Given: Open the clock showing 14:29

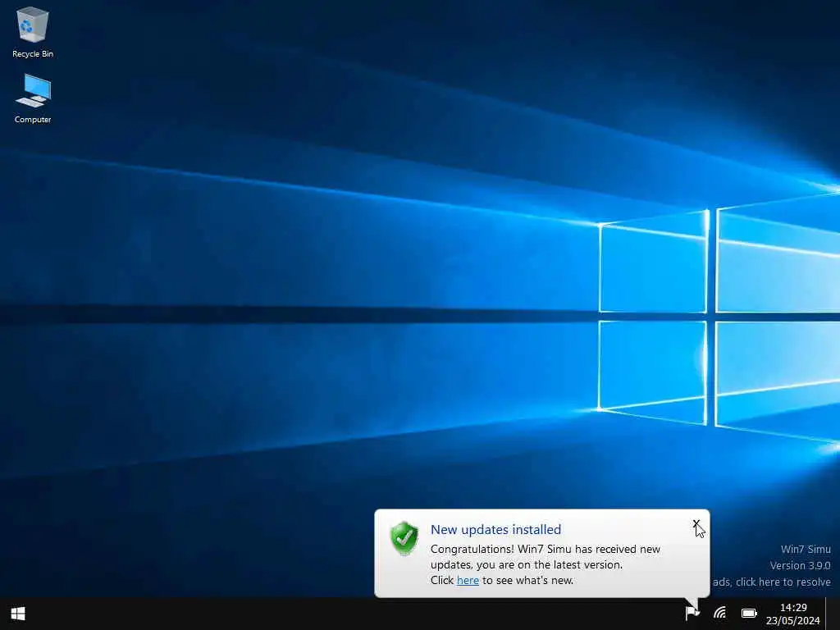Looking at the screenshot, I should (x=793, y=608).
